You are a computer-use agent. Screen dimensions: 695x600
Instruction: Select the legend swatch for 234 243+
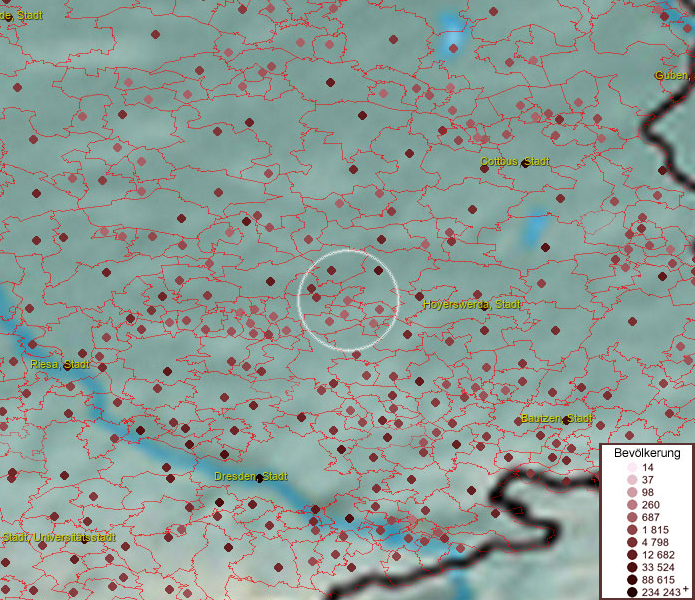point(632,592)
